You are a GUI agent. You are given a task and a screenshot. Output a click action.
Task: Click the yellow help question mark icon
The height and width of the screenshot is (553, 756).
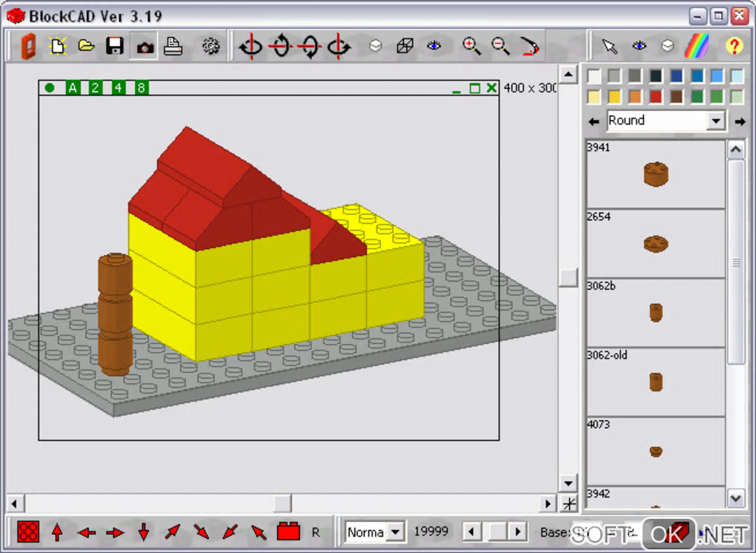click(734, 46)
